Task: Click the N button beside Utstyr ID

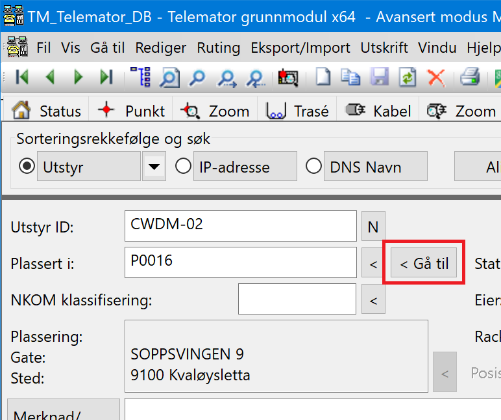Action: [373, 227]
